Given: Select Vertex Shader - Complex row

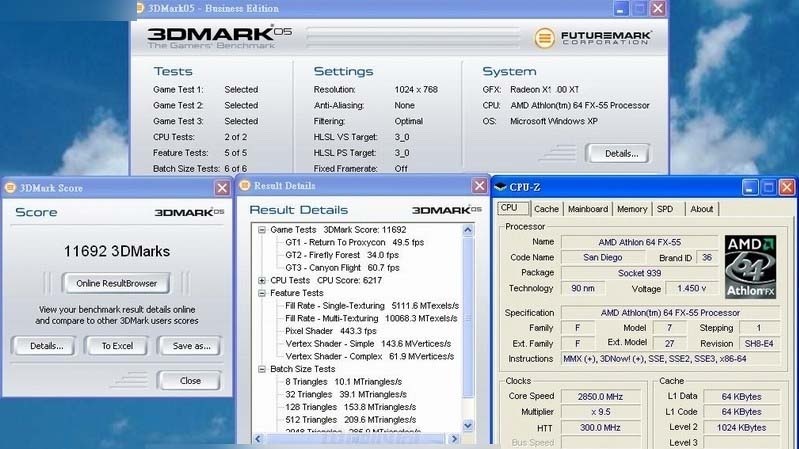Looking at the screenshot, I should pyautogui.click(x=369, y=356).
